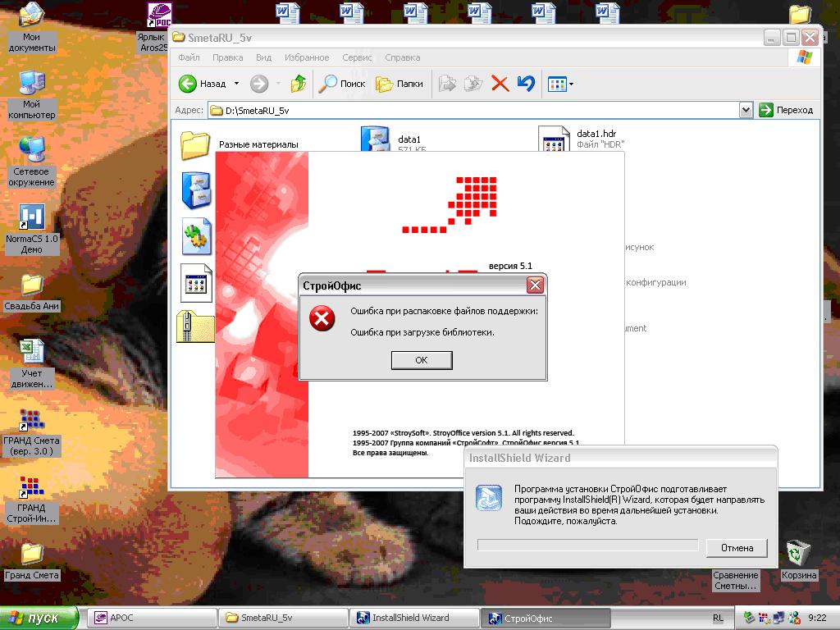Image resolution: width=840 pixels, height=630 pixels.
Task: Click the Messenger tray icon with red cross
Action: (x=794, y=619)
